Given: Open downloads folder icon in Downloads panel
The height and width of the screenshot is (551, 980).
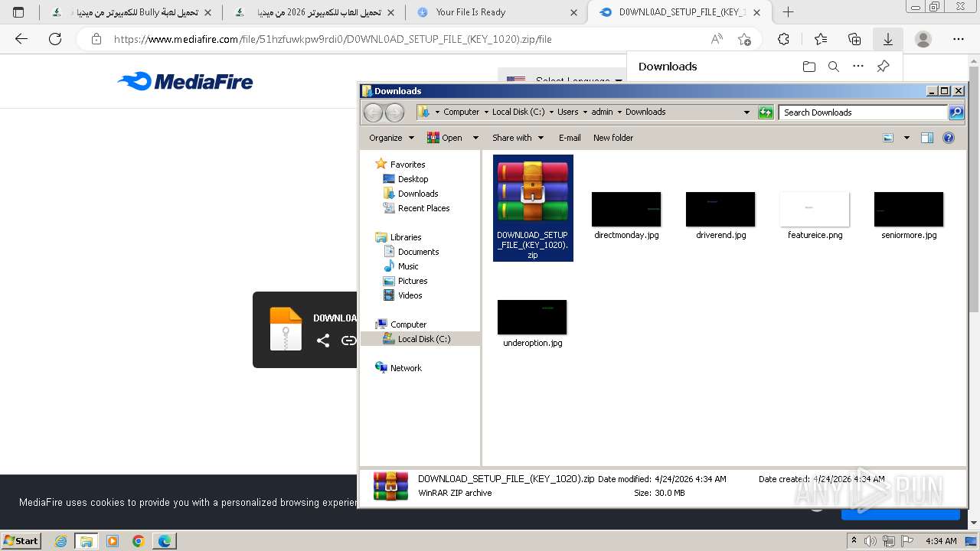Looking at the screenshot, I should point(809,67).
